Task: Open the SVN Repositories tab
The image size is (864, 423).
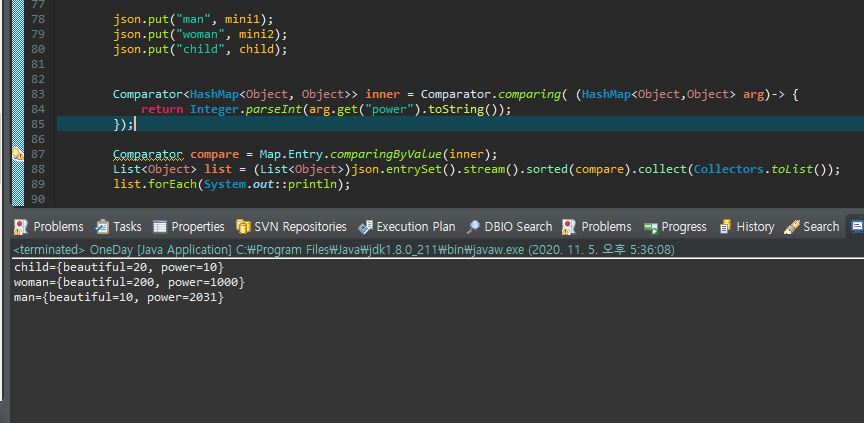Action: click(x=291, y=226)
